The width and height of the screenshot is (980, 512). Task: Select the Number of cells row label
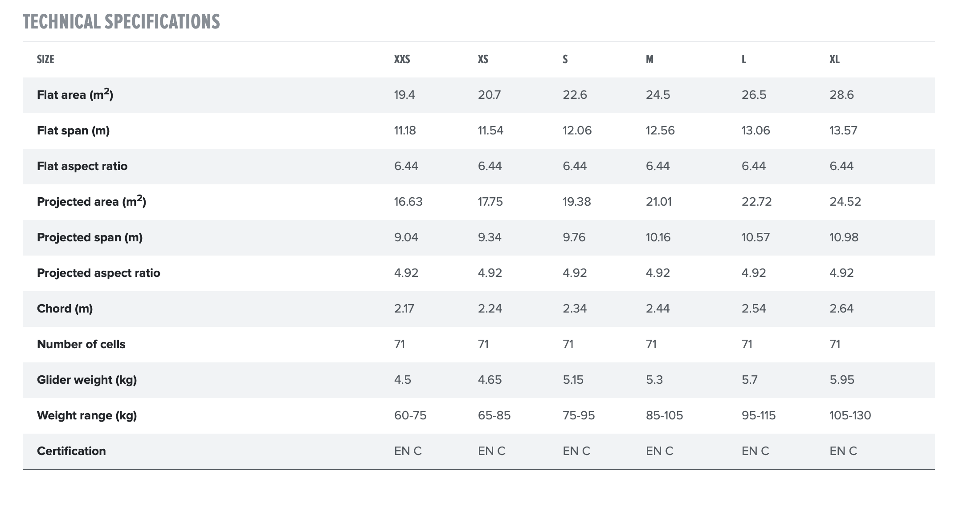click(81, 344)
